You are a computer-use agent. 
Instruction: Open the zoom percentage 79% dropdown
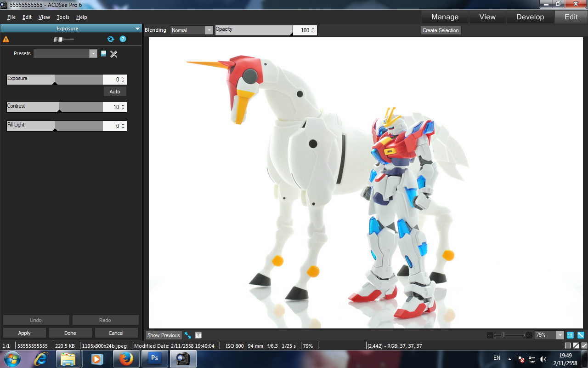click(x=560, y=335)
